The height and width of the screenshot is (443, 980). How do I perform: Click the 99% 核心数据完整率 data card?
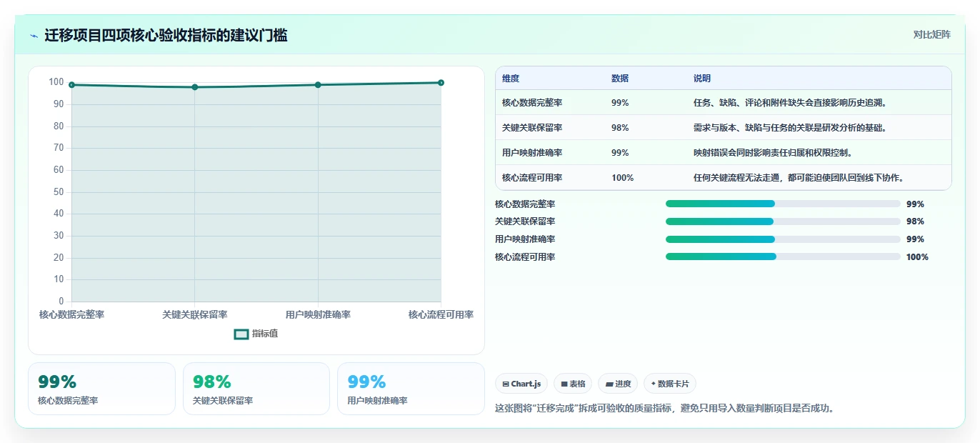[x=101, y=389]
